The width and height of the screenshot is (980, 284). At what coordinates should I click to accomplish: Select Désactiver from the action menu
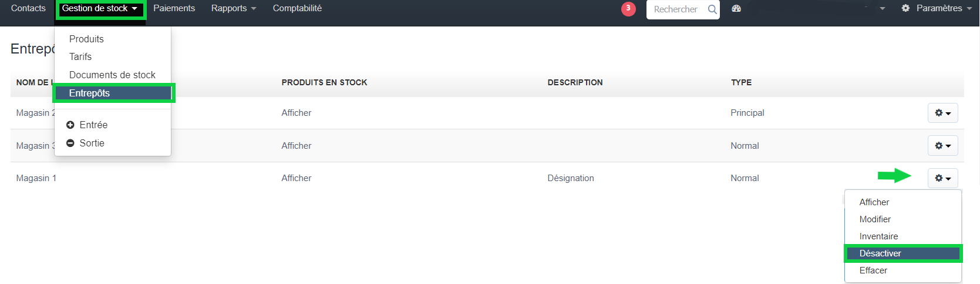pyautogui.click(x=880, y=253)
